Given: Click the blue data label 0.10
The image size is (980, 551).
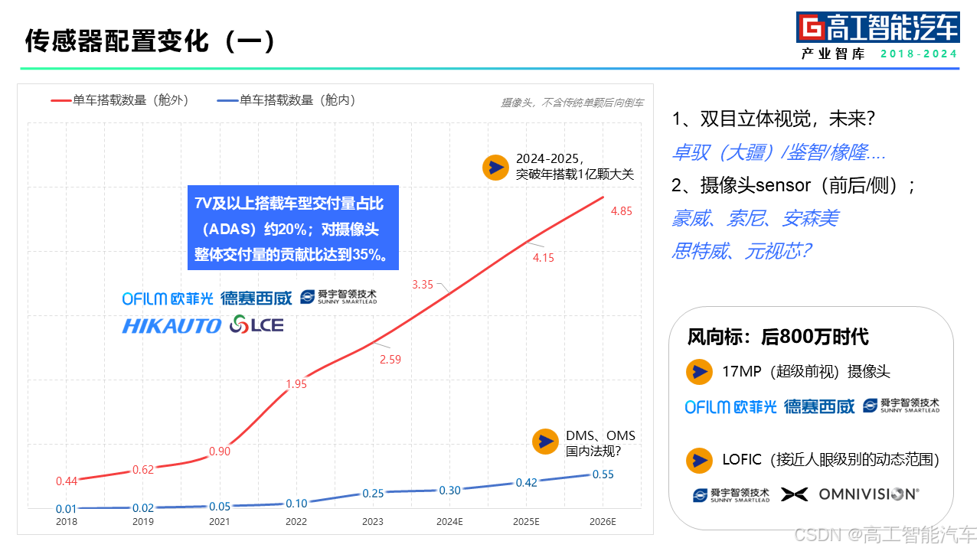Looking at the screenshot, I should [x=296, y=504].
